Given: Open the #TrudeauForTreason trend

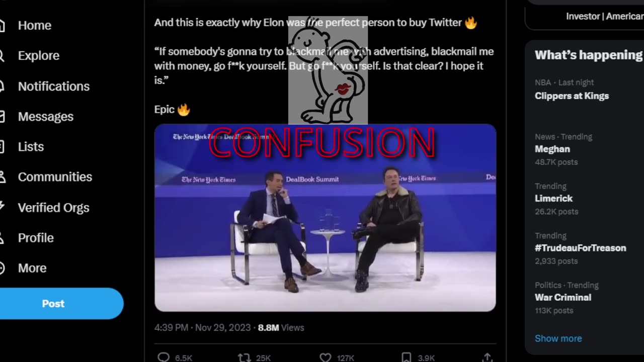Looking at the screenshot, I should pos(580,248).
